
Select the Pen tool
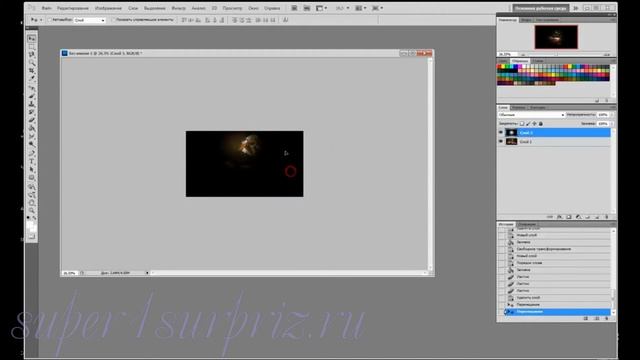tap(32, 154)
